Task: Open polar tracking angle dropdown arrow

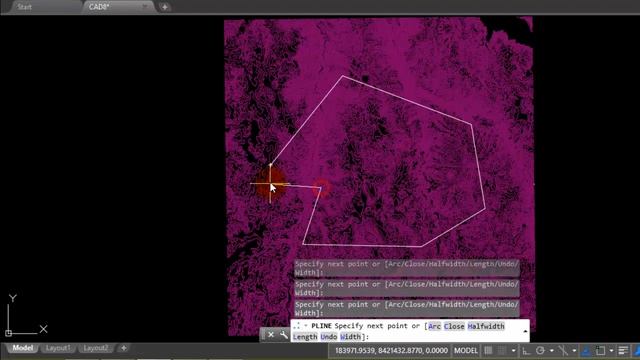Action: (551, 351)
